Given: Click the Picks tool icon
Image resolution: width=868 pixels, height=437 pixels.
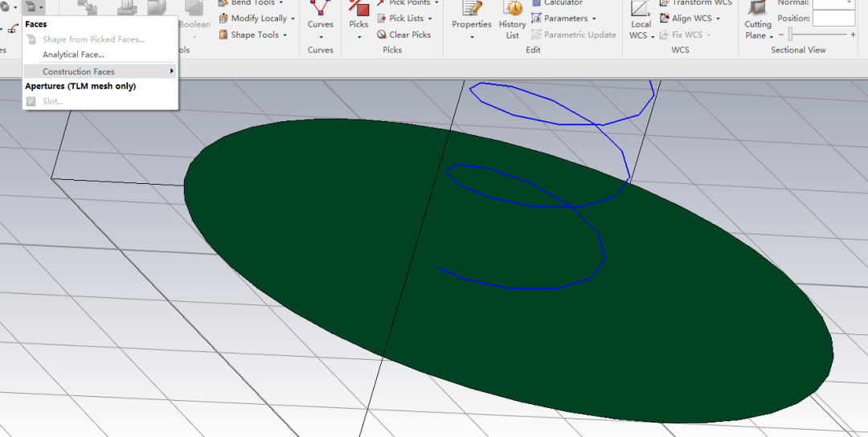Looking at the screenshot, I should [358, 7].
